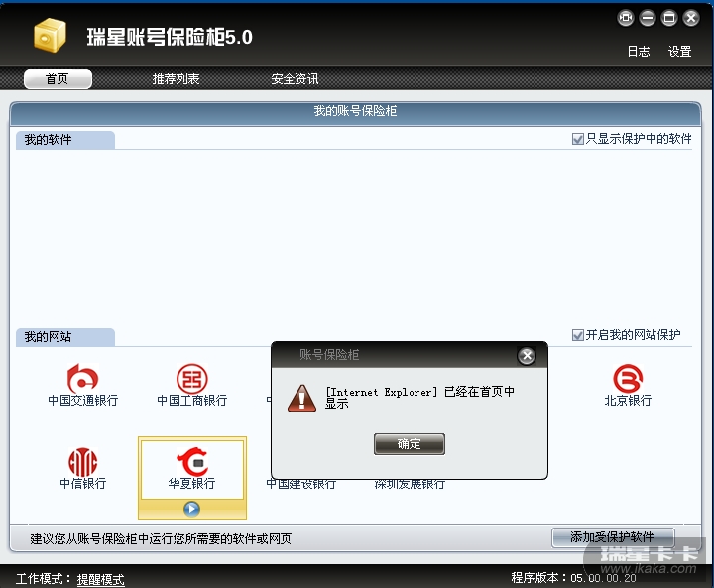Switch to the 安全资讯 tab
Image resolution: width=714 pixels, height=588 pixels.
(x=295, y=79)
